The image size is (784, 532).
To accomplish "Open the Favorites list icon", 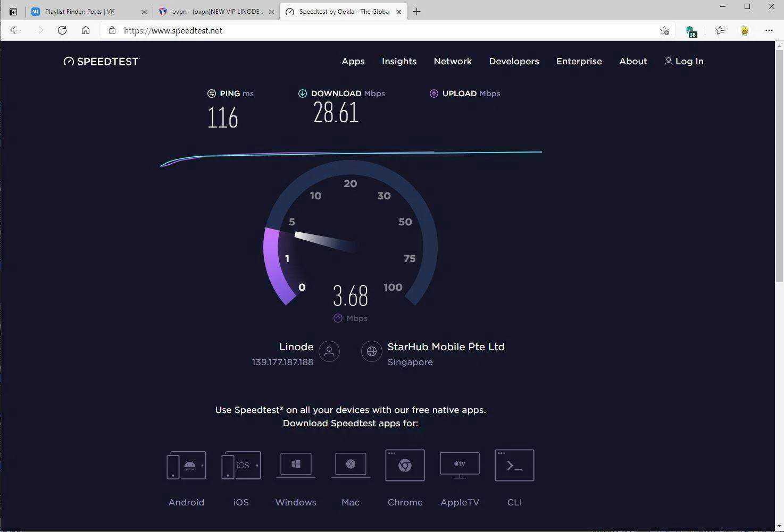I will tap(720, 30).
